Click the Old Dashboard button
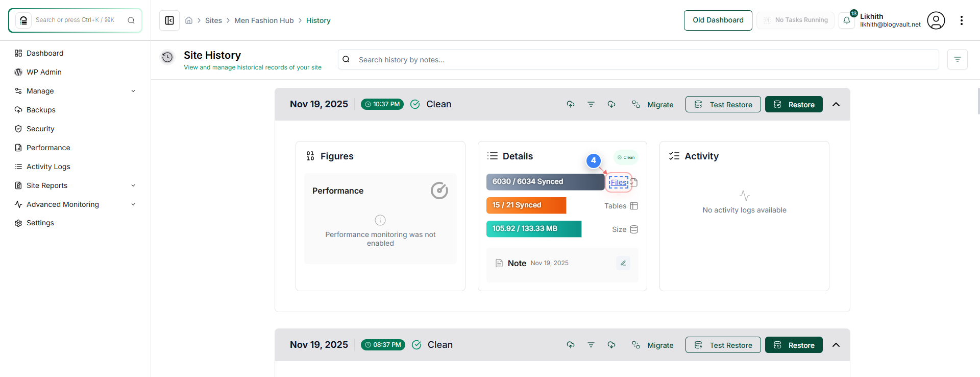Viewport: 980px width, 377px height. click(x=718, y=20)
